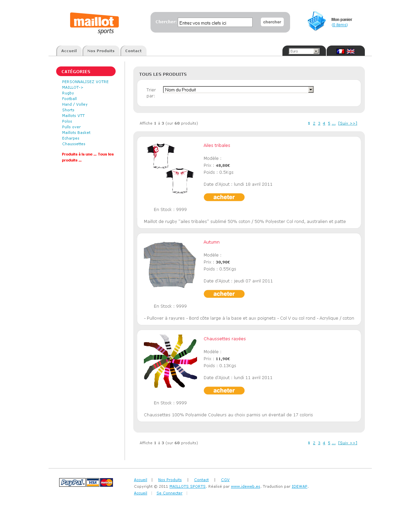The height and width of the screenshot is (513, 420).
Task: Go to page 3 in top pagination
Action: click(x=319, y=123)
